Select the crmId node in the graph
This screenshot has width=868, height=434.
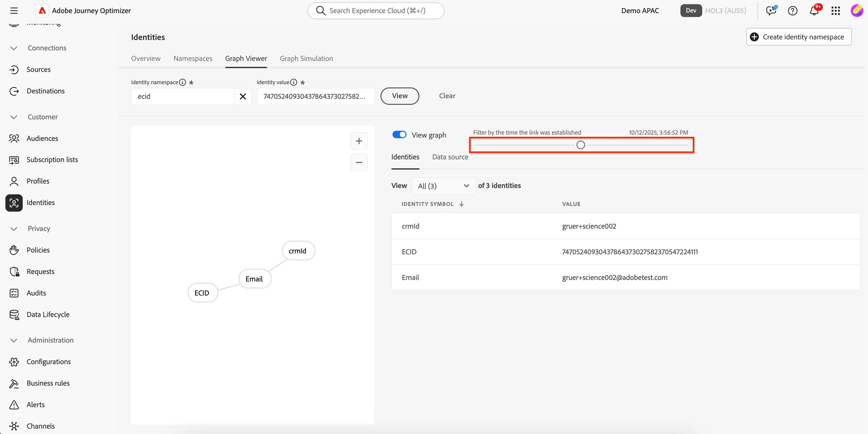(298, 251)
